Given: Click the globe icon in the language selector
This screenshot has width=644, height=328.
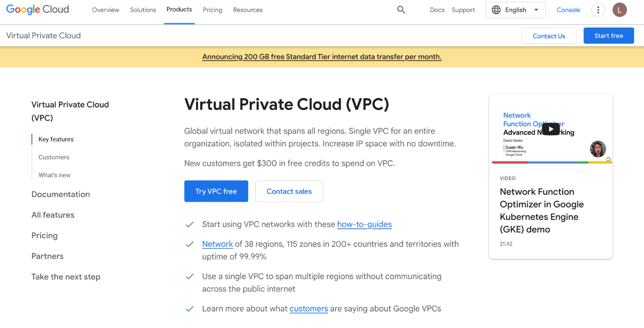Looking at the screenshot, I should (497, 10).
